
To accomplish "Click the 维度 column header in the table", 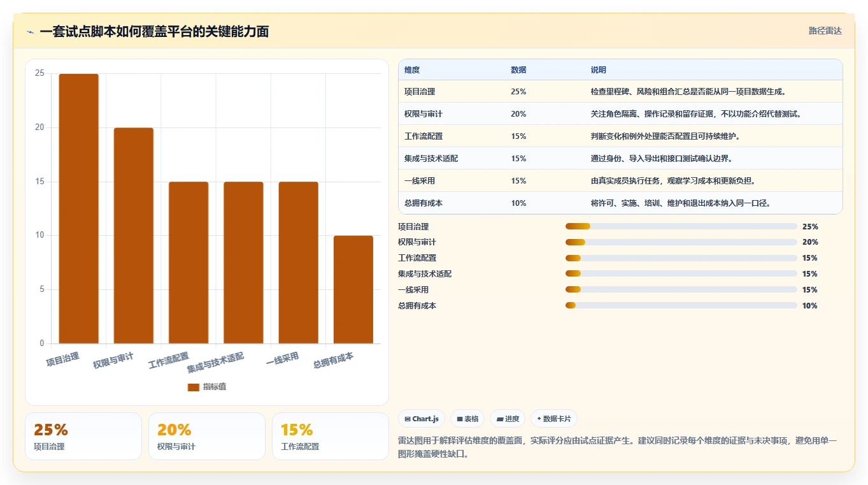I will point(412,70).
